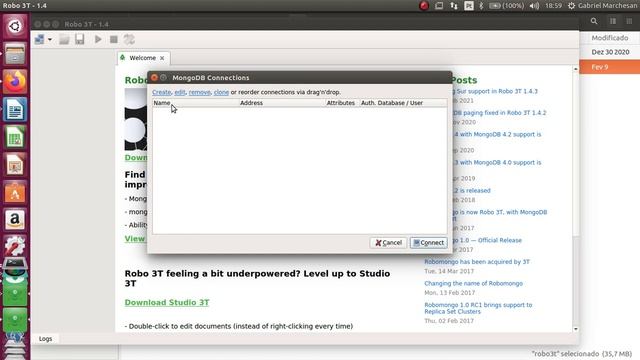Viewport: 640px width, 360px height.
Task: Click the Execute play toolbar icon
Action: (x=98, y=39)
